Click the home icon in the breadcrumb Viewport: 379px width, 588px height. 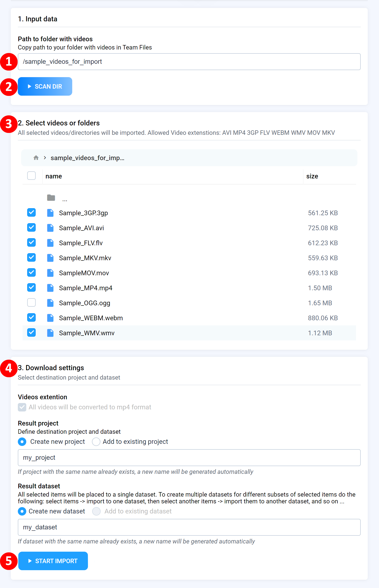(x=36, y=158)
